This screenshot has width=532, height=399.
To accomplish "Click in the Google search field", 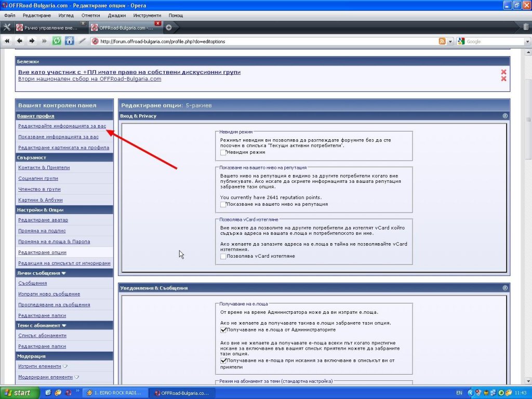I will (x=495, y=42).
